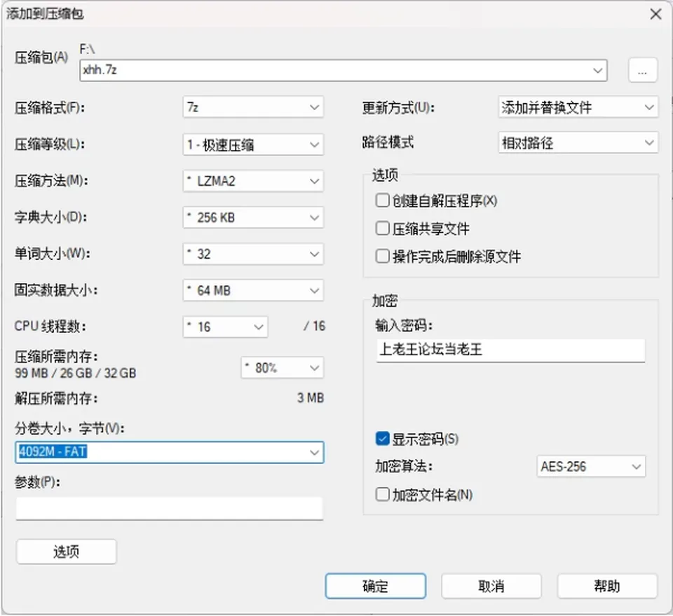Click the browse button next to archive path
This screenshot has width=673, height=616.
pyautogui.click(x=643, y=70)
